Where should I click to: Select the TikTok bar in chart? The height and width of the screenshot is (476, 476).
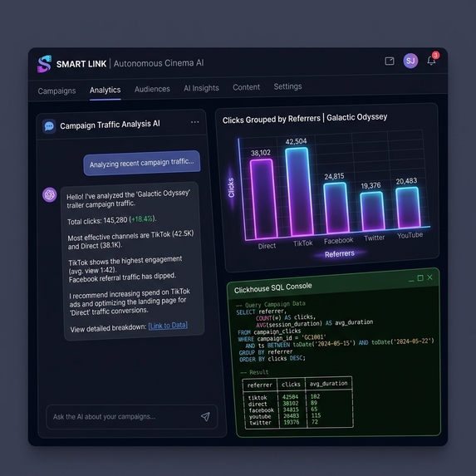299,192
